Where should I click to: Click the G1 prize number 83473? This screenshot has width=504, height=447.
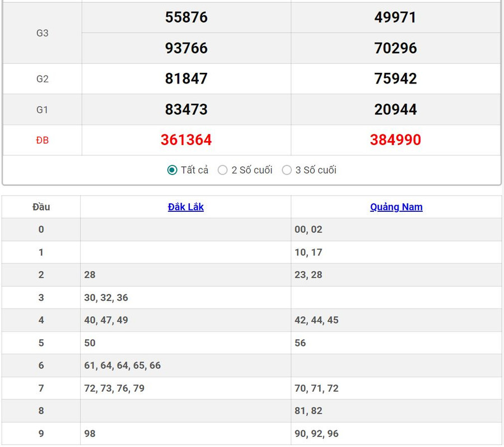pos(186,109)
